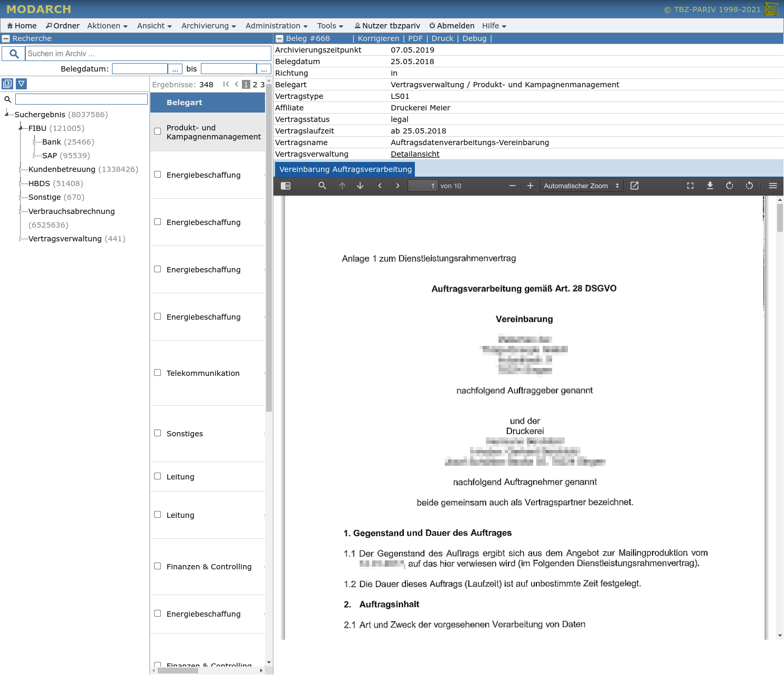The width and height of the screenshot is (784, 675).
Task: Go to results page 2
Action: click(x=255, y=85)
